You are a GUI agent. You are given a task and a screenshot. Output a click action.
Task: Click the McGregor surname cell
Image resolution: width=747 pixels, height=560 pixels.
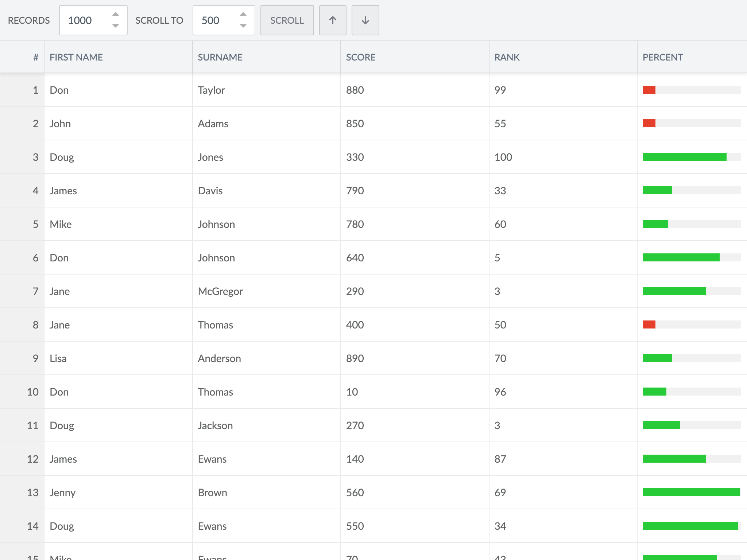(220, 291)
